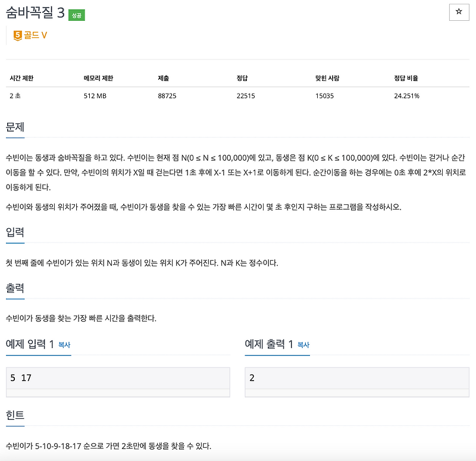
Task: Click the copy icon next to 예제 출력 1
Action: tap(305, 345)
